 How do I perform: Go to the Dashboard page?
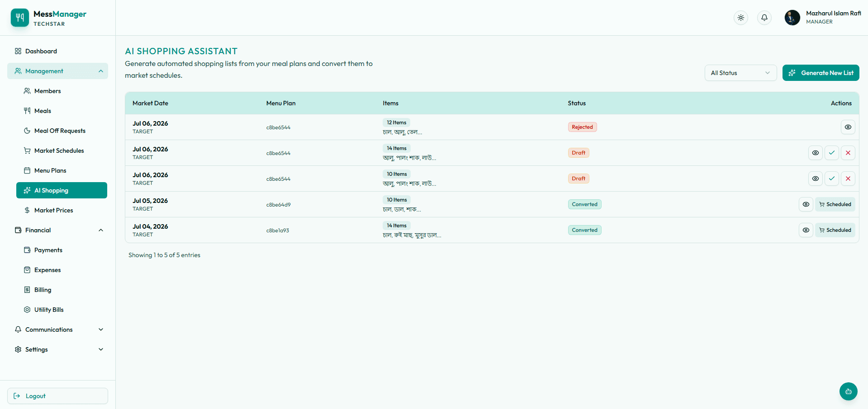point(57,51)
